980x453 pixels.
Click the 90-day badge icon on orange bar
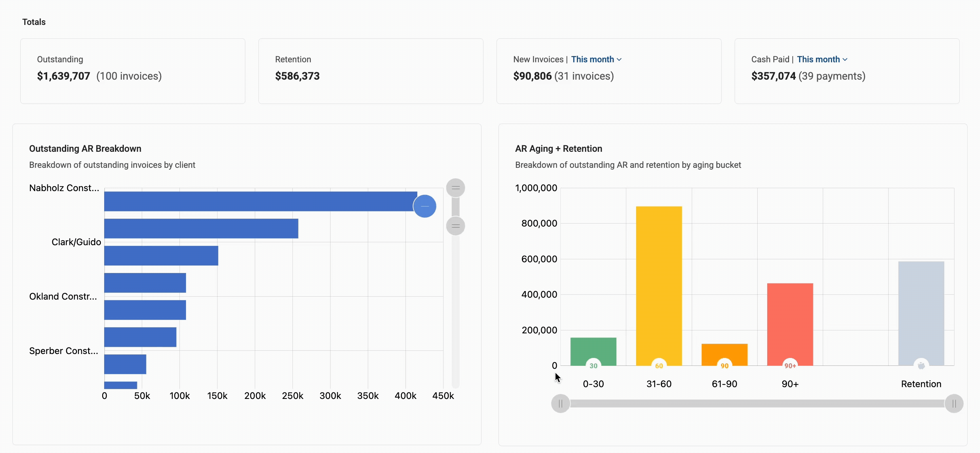[724, 365]
